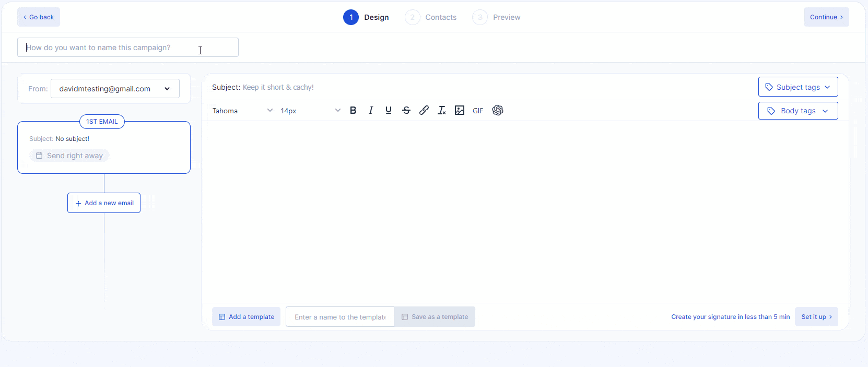The height and width of the screenshot is (367, 868).
Task: Add a GIF to the email
Action: point(478,111)
